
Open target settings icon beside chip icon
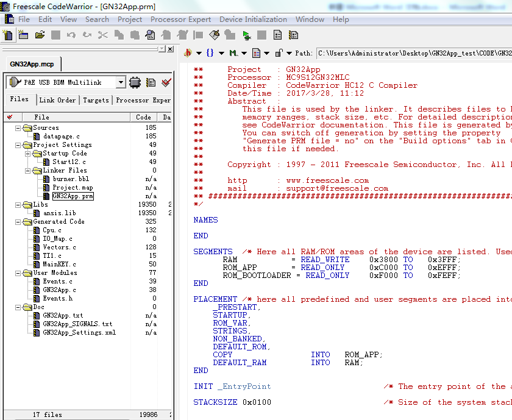(x=151, y=82)
